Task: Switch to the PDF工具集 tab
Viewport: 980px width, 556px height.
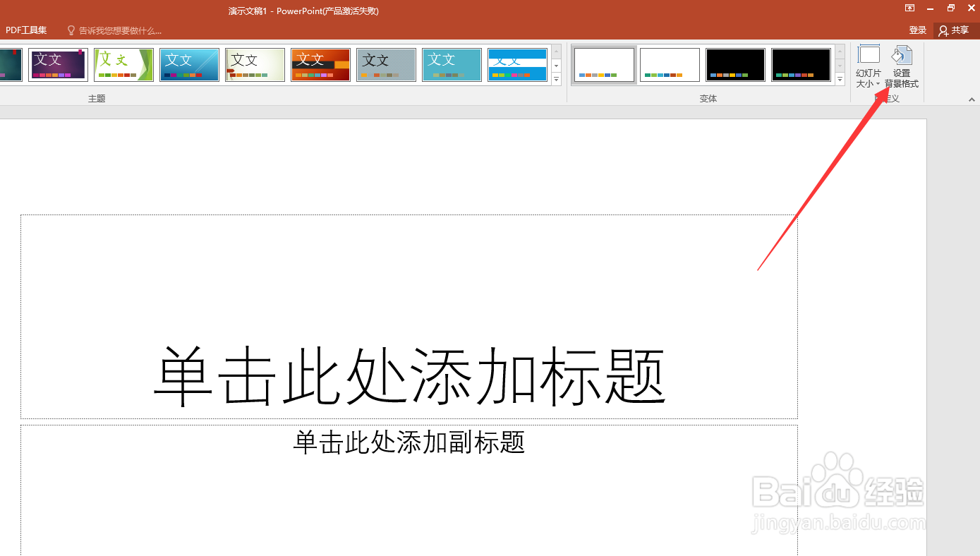Action: pyautogui.click(x=25, y=30)
